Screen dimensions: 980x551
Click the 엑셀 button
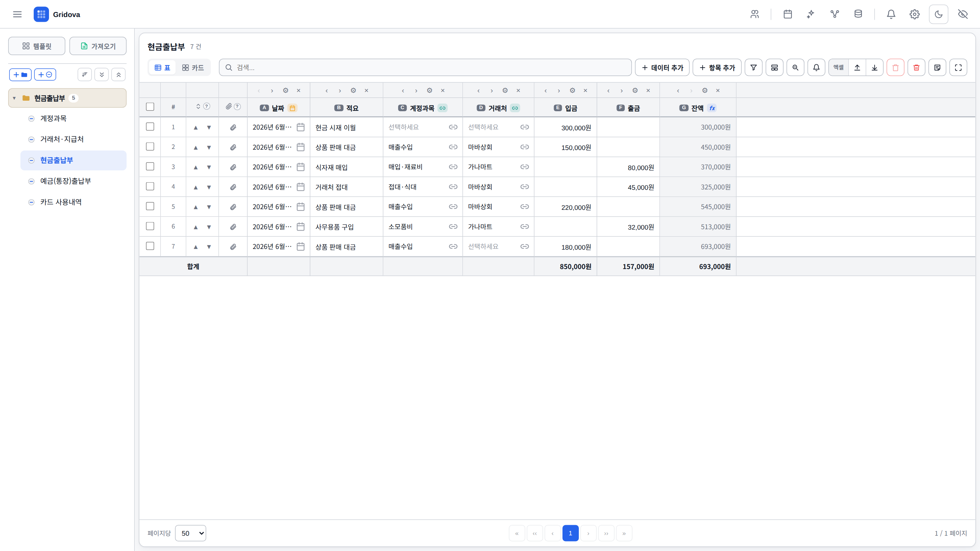tap(838, 68)
